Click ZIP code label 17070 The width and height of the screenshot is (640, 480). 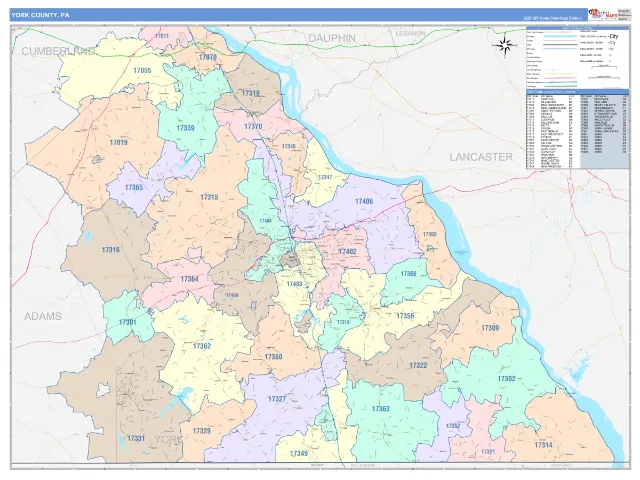[208, 58]
